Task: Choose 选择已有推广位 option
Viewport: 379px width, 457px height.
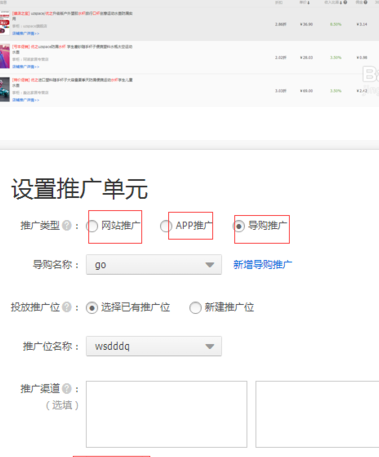Action: [92, 307]
